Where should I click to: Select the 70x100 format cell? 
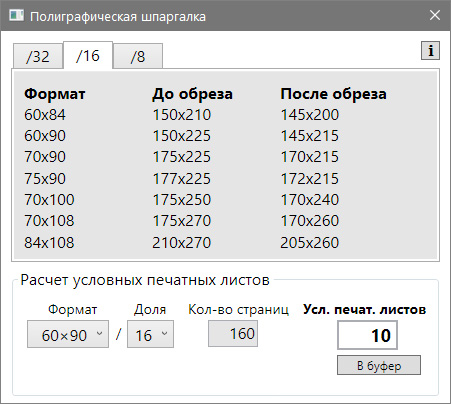(x=49, y=200)
